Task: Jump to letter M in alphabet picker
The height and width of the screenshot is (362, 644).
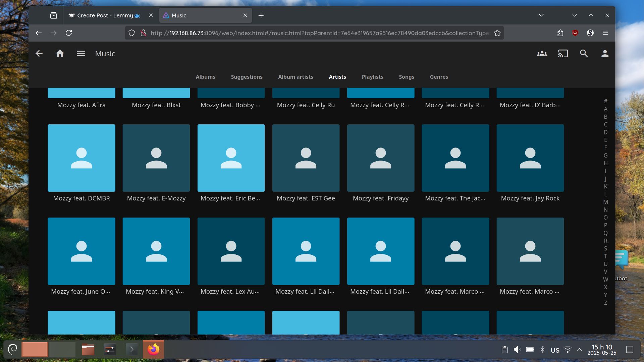Action: coord(605,202)
